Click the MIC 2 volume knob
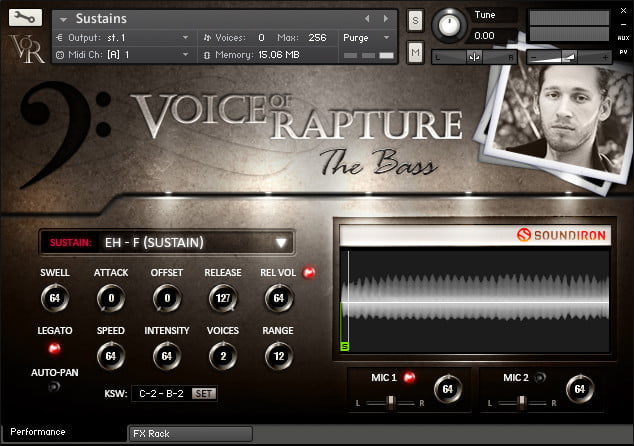 tap(580, 389)
